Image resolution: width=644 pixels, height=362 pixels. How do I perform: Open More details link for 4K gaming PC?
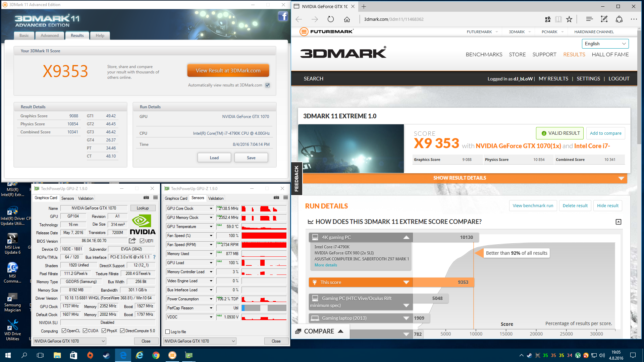326,265
